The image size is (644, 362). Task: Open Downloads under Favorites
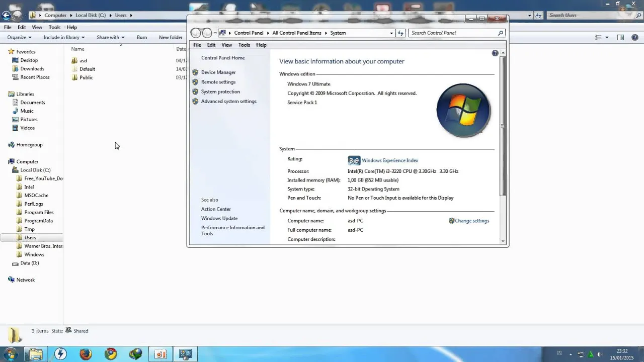32,69
